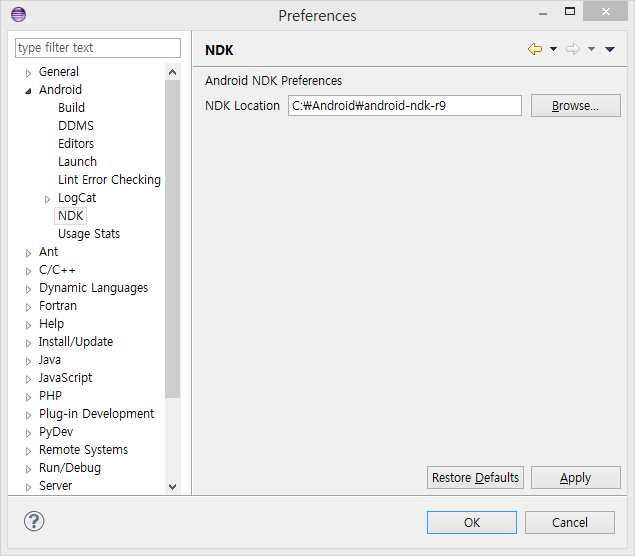This screenshot has width=635, height=556.
Task: Select the Java category label
Action: coord(50,360)
